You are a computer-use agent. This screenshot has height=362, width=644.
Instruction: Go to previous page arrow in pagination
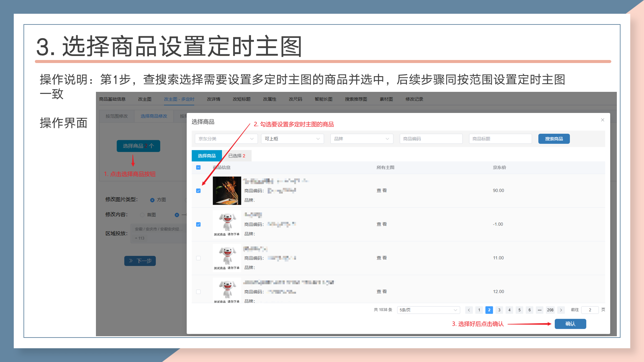(x=469, y=310)
